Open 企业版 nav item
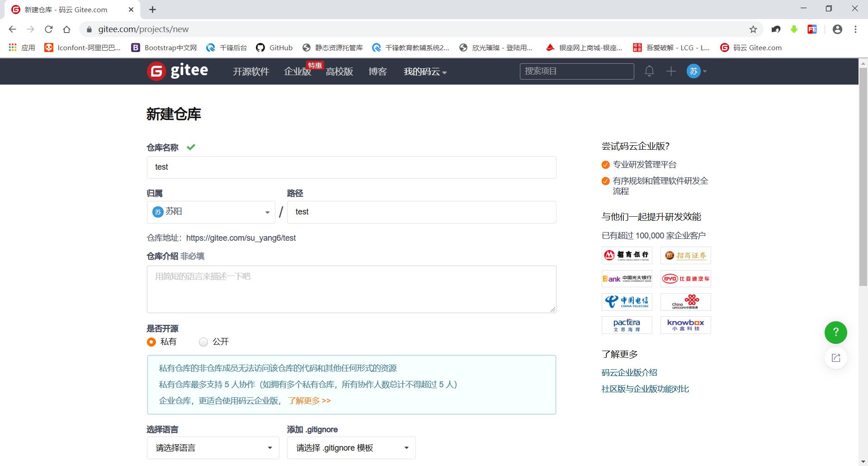This screenshot has width=868, height=466. pyautogui.click(x=297, y=71)
